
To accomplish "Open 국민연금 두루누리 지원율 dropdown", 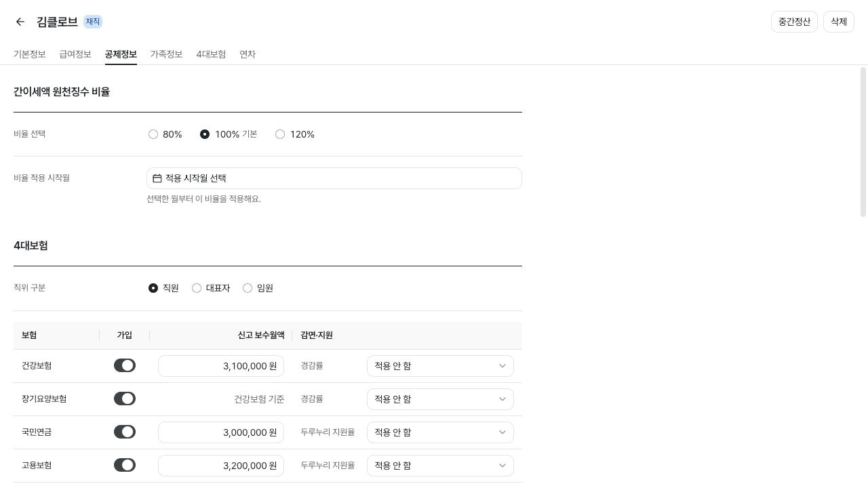I will (440, 432).
